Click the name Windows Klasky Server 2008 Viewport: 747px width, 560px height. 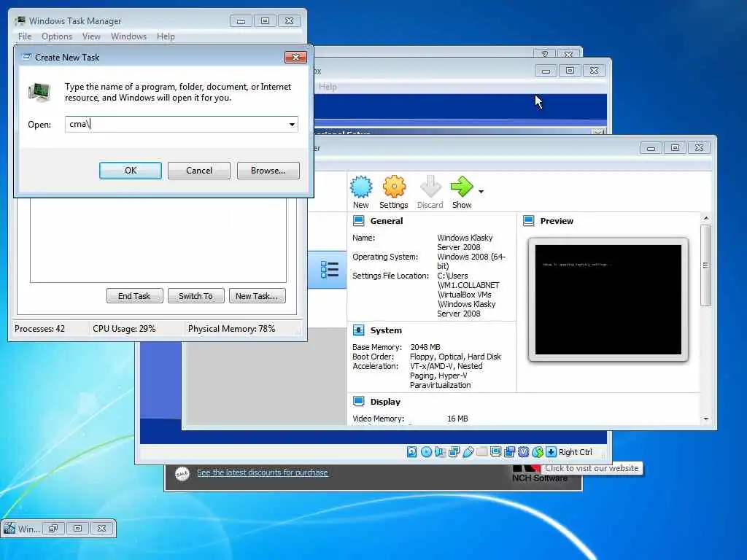point(465,242)
